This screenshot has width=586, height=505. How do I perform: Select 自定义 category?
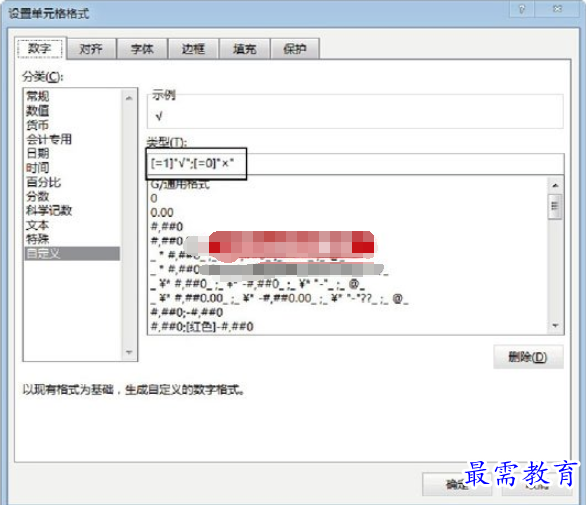point(72,253)
